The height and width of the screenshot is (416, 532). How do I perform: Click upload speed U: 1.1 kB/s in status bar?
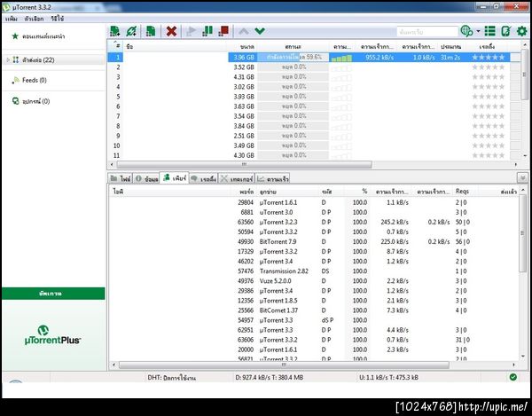click(x=388, y=377)
